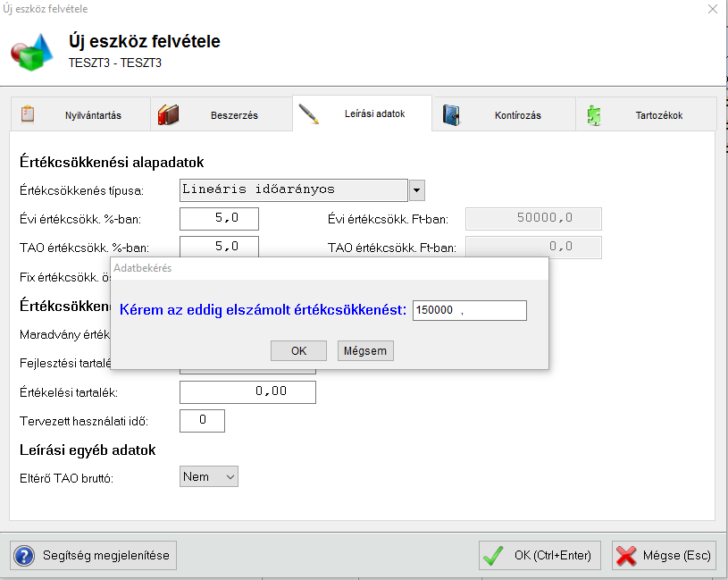Click the green checkmark icon
The width and height of the screenshot is (728, 580).
(x=492, y=555)
